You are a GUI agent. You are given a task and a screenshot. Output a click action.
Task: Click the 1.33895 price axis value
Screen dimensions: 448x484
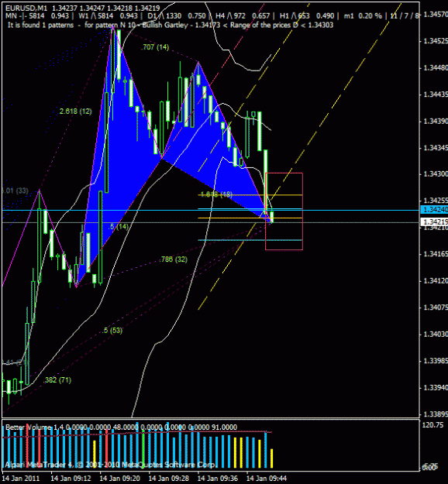point(436,414)
